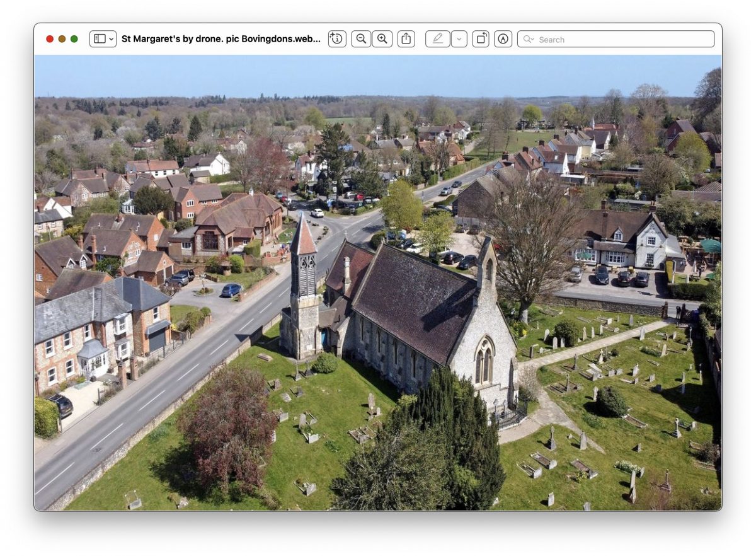
Task: Click the zoom in magnifier button
Action: [x=382, y=39]
